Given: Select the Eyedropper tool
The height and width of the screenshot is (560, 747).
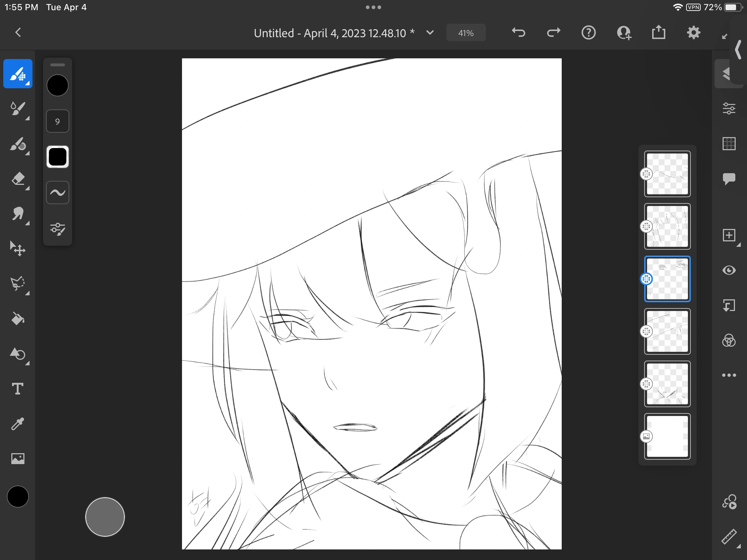Looking at the screenshot, I should click(x=18, y=424).
